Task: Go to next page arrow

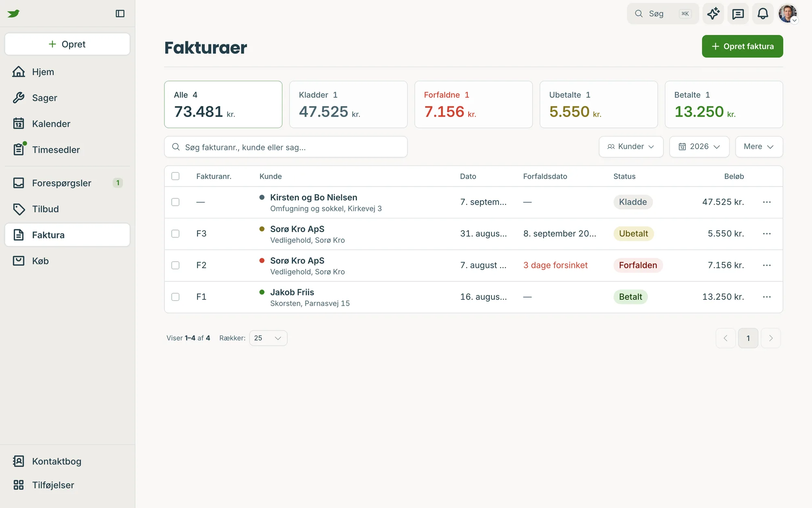Action: 771,338
